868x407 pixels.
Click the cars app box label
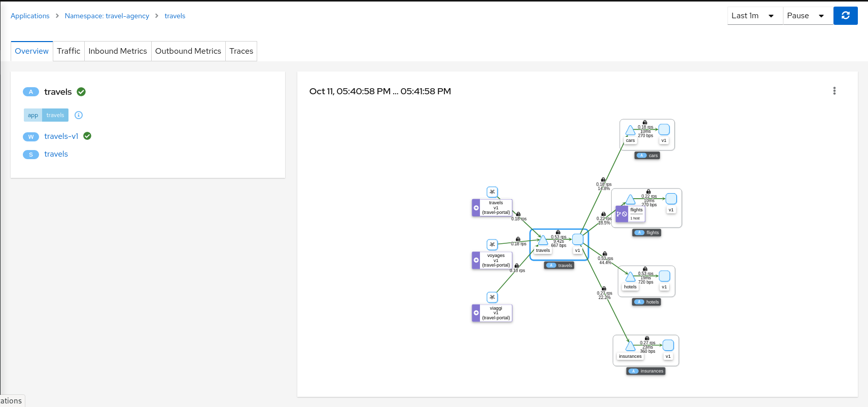click(647, 156)
